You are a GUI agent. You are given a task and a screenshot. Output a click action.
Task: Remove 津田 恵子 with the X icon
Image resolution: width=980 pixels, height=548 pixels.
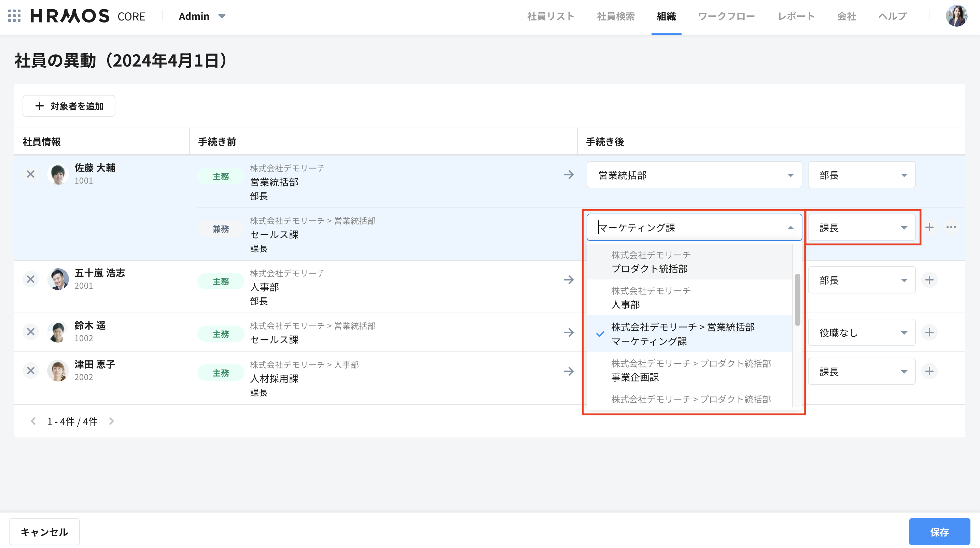pos(31,371)
